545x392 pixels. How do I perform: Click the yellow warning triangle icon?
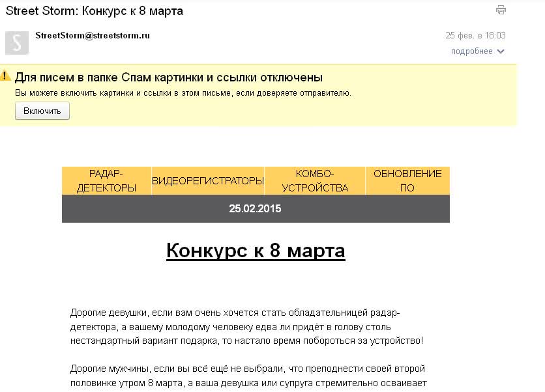tap(6, 77)
